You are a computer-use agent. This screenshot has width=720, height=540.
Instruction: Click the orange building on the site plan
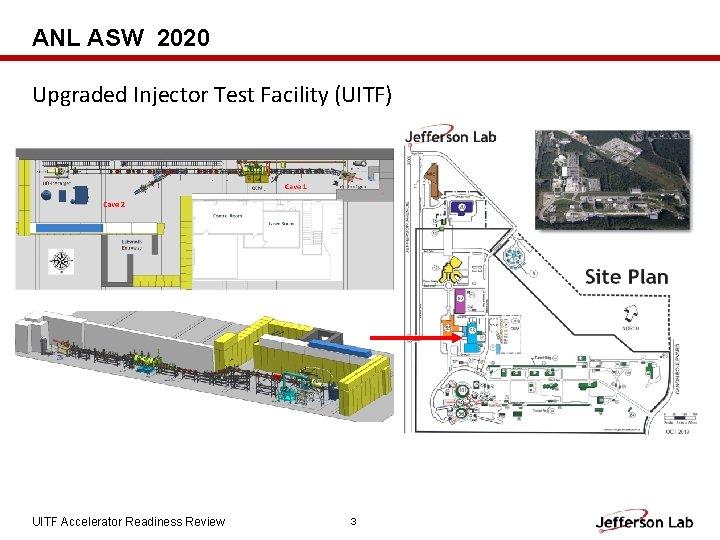tap(449, 326)
